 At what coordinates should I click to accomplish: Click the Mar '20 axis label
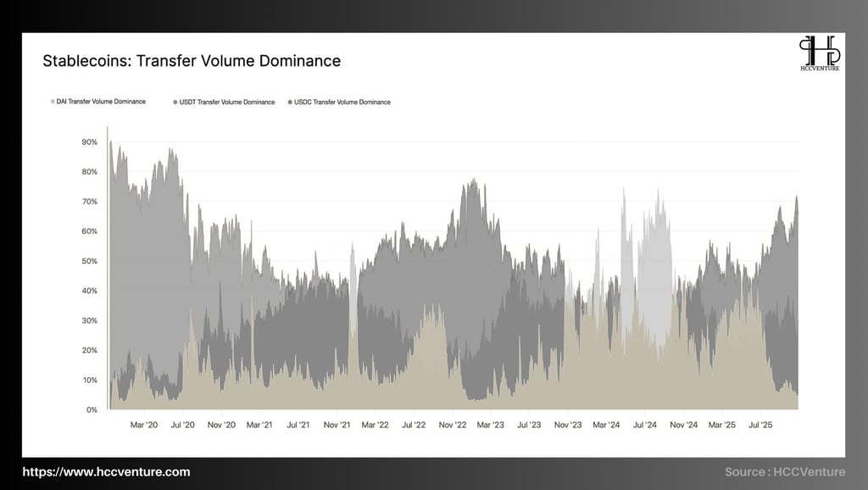pyautogui.click(x=144, y=426)
